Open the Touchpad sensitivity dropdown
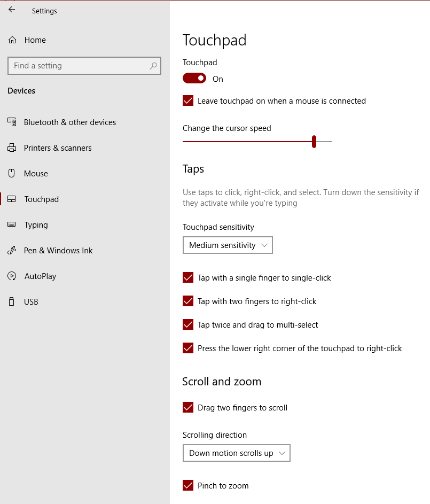This screenshot has width=430, height=504. tap(228, 245)
